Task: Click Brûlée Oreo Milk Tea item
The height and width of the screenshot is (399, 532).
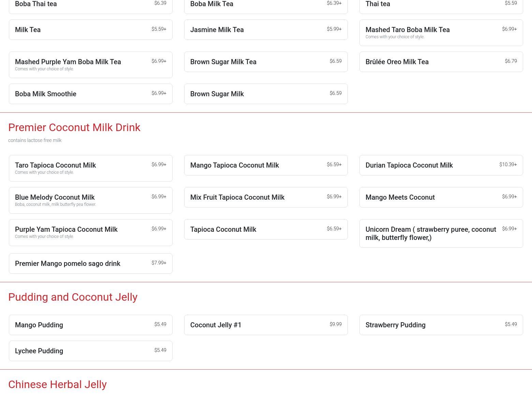Action: tap(441, 62)
